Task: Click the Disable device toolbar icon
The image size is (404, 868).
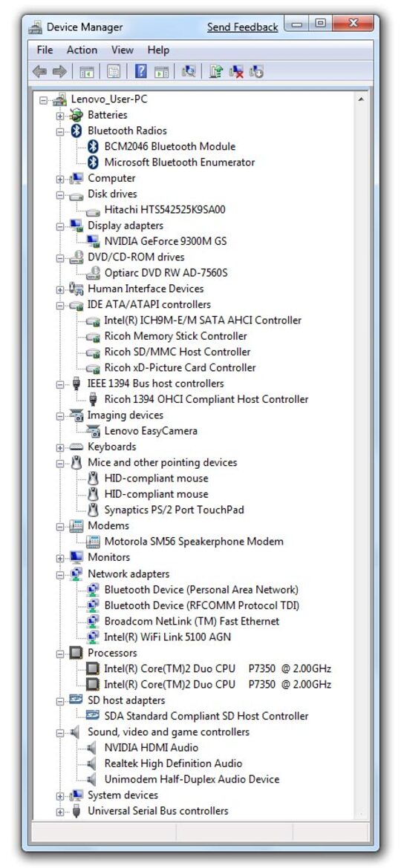Action: click(257, 71)
